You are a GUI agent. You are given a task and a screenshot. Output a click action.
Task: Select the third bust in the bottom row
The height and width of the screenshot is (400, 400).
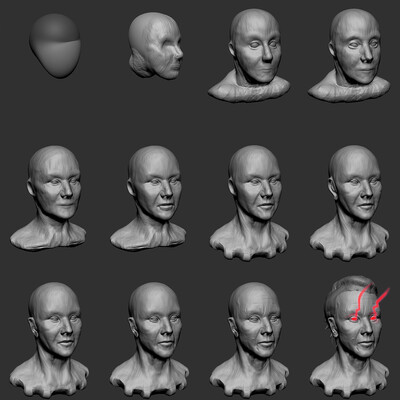(249, 340)
